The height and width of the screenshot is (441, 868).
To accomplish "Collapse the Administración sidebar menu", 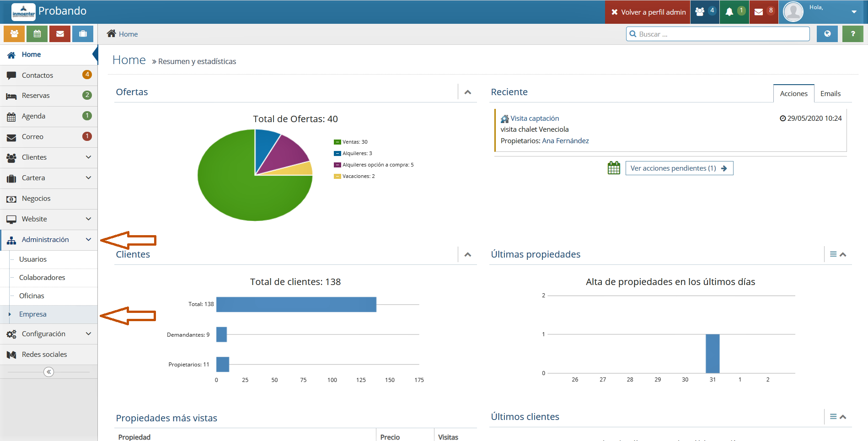I will point(48,240).
